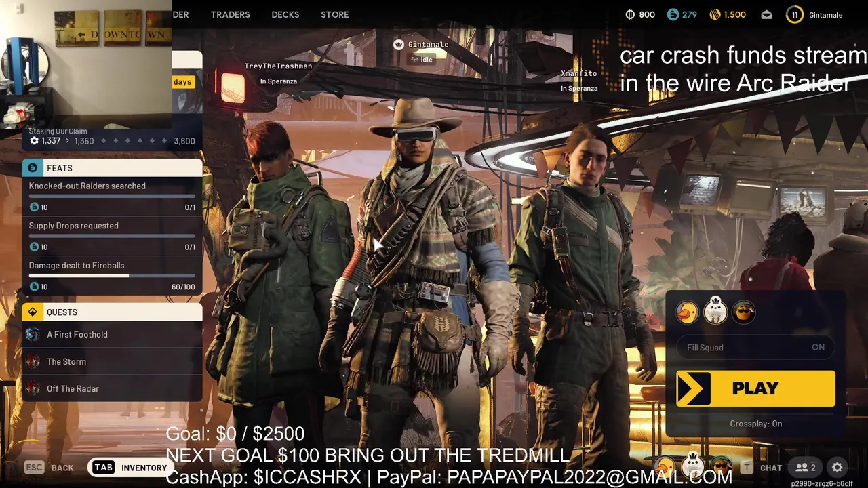Click the 60/100 feat progress value
This screenshot has width=868, height=488.
[183, 287]
